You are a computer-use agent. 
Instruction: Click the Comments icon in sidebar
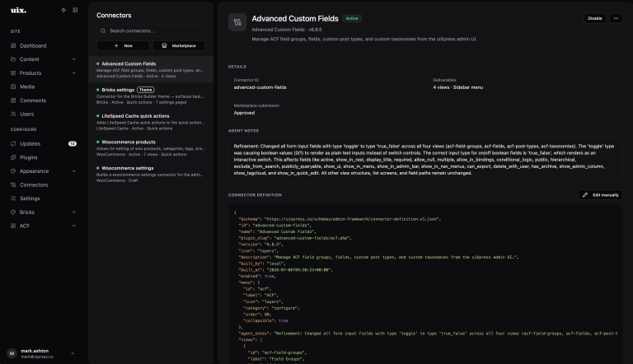(x=13, y=100)
